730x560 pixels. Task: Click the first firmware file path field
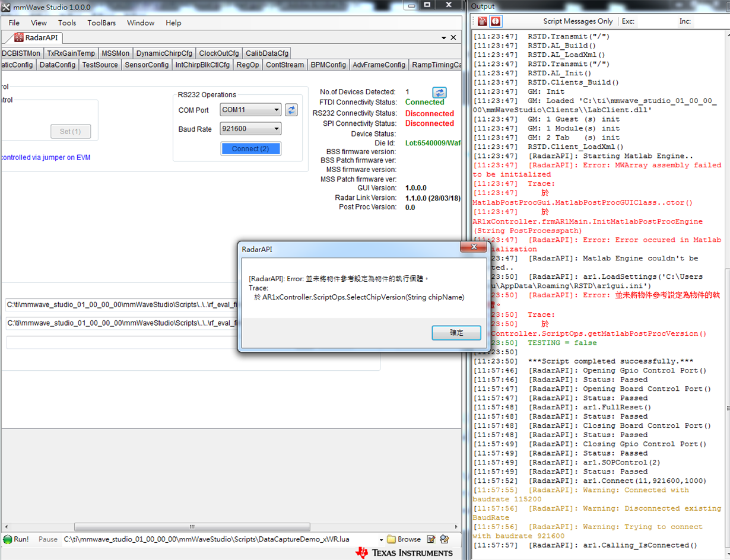coord(122,306)
